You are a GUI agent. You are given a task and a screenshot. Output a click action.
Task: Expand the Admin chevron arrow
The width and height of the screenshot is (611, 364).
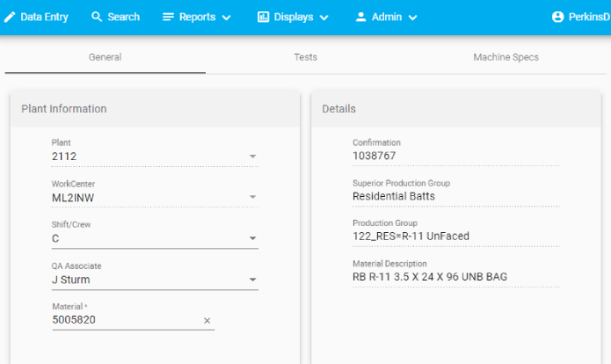click(412, 18)
